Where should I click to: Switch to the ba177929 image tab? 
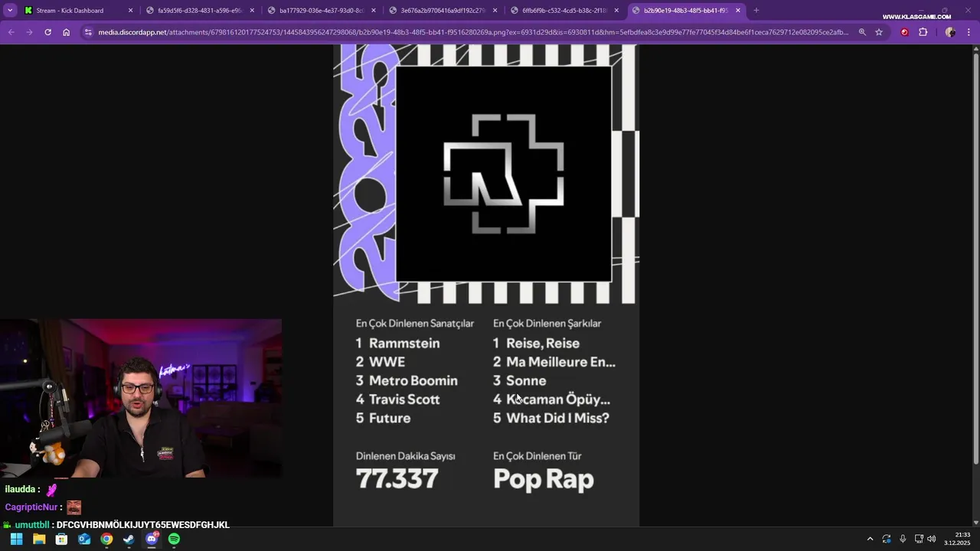[x=321, y=11]
